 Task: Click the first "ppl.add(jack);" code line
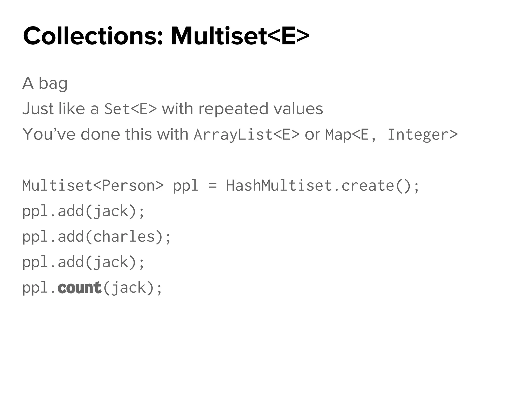[83, 211]
